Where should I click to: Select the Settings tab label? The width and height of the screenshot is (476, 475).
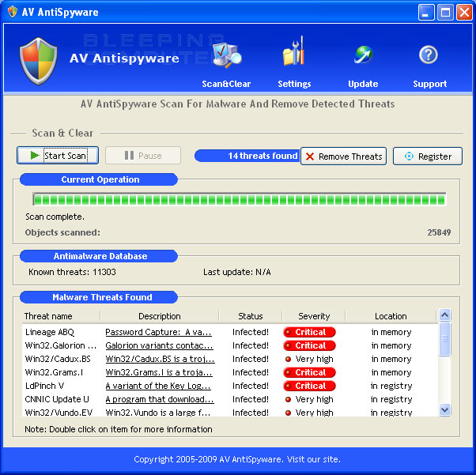pyautogui.click(x=294, y=84)
